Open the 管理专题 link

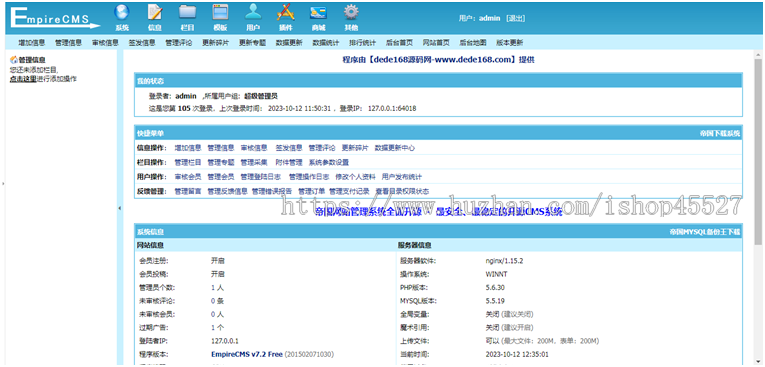(x=221, y=162)
